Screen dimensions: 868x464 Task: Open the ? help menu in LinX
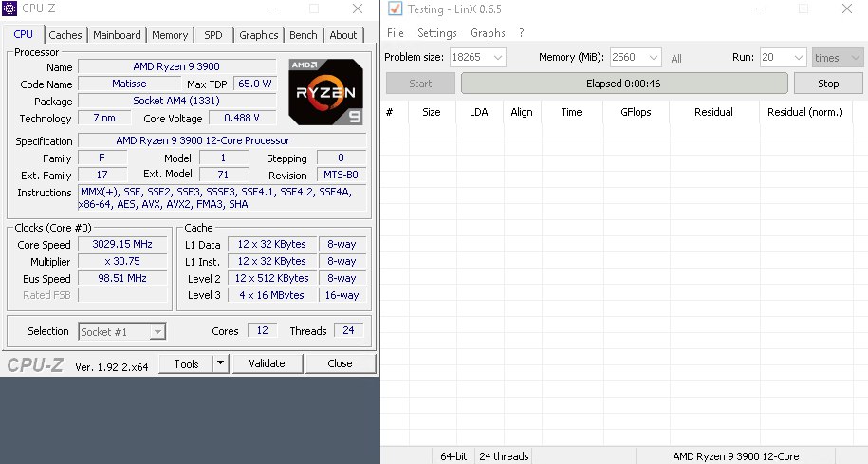pos(522,33)
